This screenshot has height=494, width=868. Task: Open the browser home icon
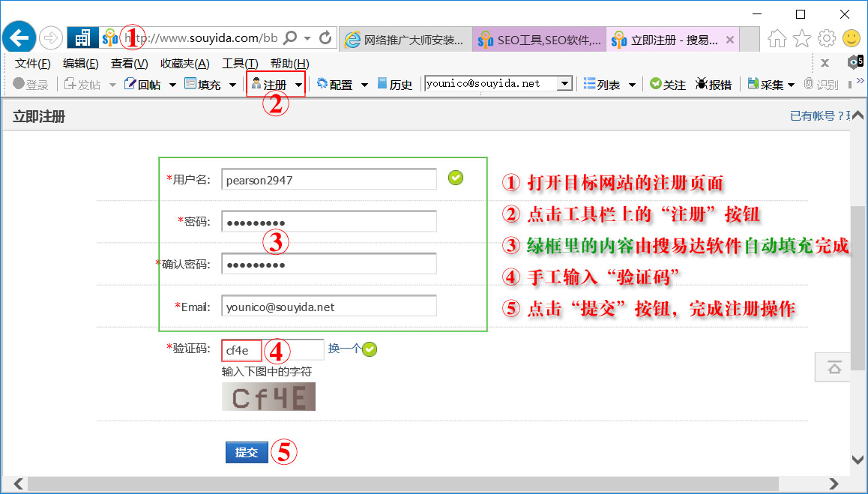point(777,38)
